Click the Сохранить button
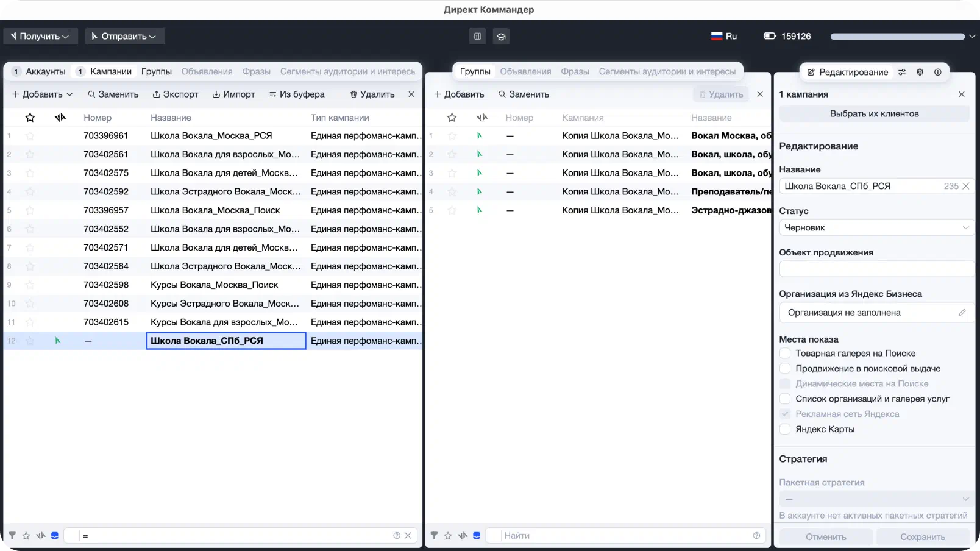This screenshot has height=551, width=980. pos(923,537)
